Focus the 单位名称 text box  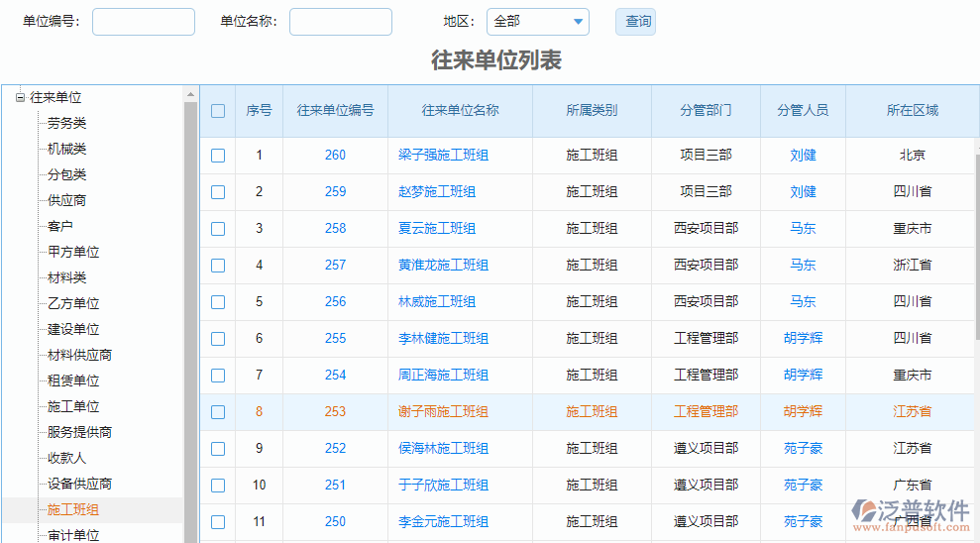tap(340, 22)
